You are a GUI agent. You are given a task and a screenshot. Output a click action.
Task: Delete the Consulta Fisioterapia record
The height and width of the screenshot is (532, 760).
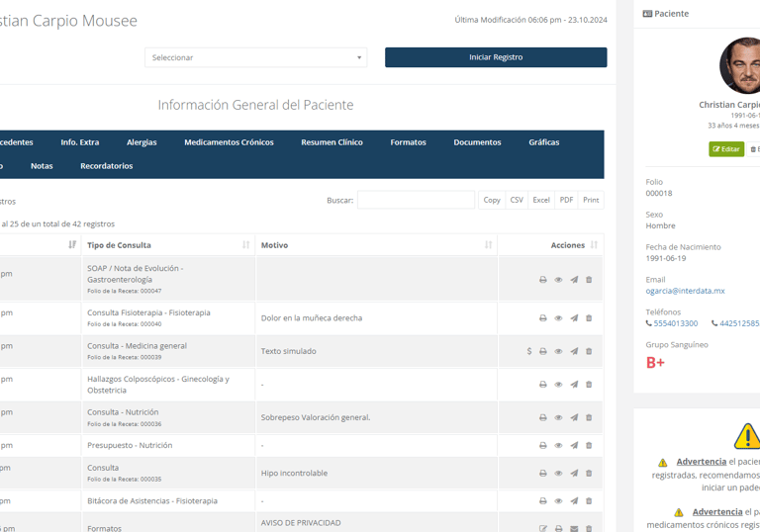pos(589,318)
